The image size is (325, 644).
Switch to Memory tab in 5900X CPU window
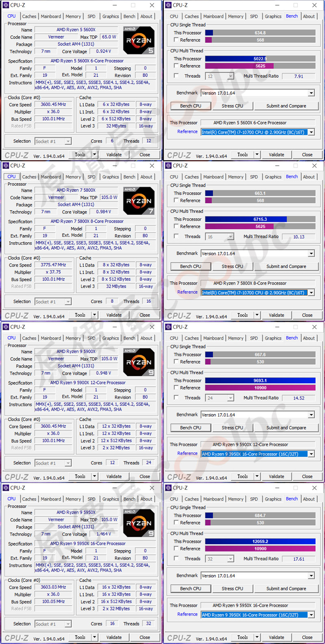73,338
